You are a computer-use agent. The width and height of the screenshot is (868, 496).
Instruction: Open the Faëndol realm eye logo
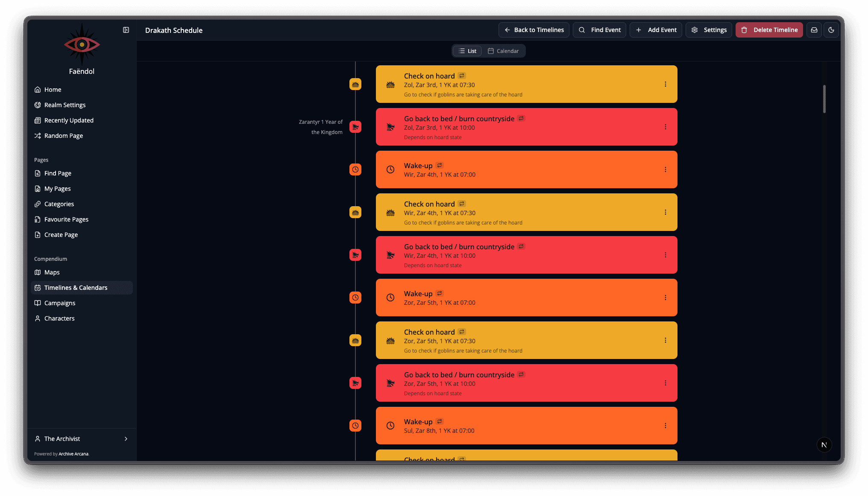click(82, 44)
